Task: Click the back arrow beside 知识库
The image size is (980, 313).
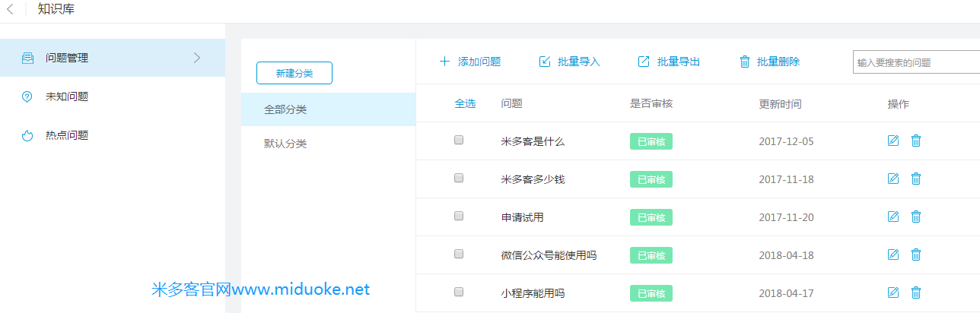Action: pyautogui.click(x=11, y=10)
